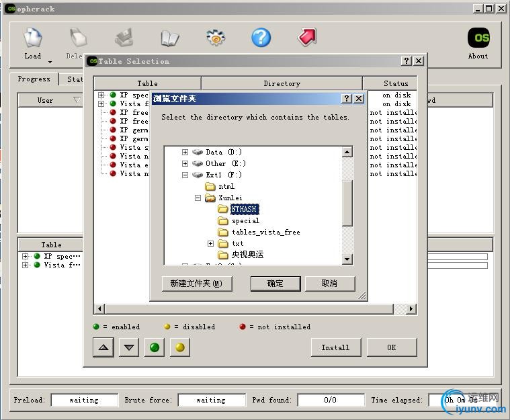Move selected table down with arrow button
Screen dimensions: 510x420
point(129,347)
